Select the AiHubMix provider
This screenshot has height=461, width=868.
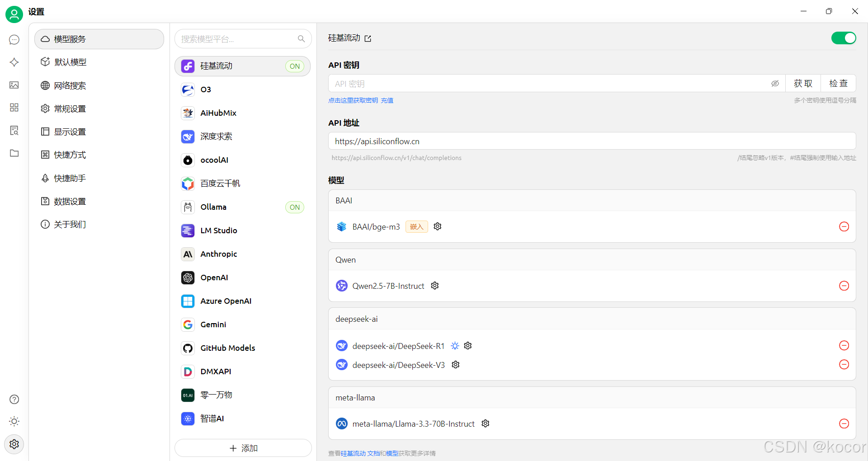coord(243,113)
